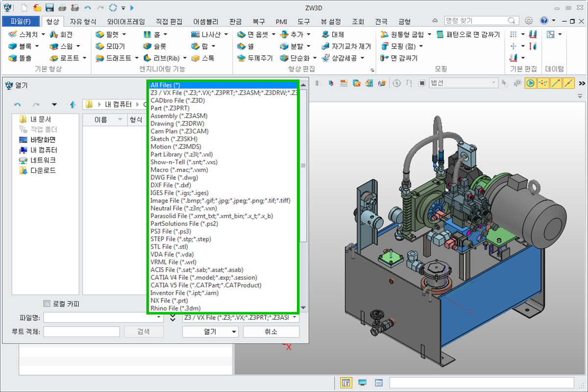Click the 루트 객체 input field

[81, 332]
